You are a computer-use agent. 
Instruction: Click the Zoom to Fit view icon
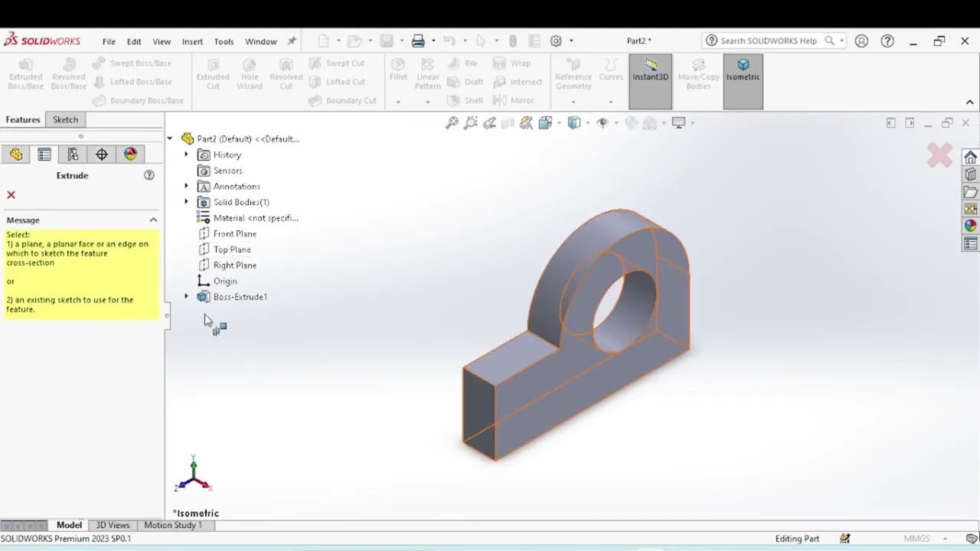point(452,122)
